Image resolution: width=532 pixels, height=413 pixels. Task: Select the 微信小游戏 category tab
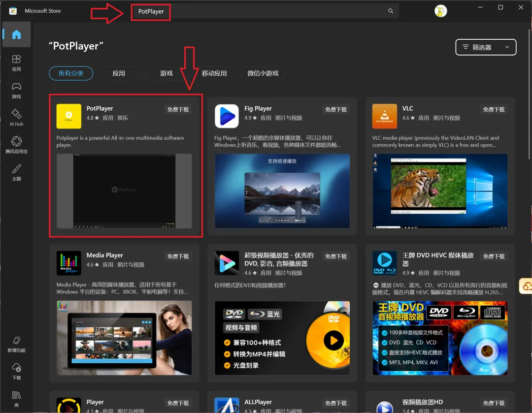[263, 73]
